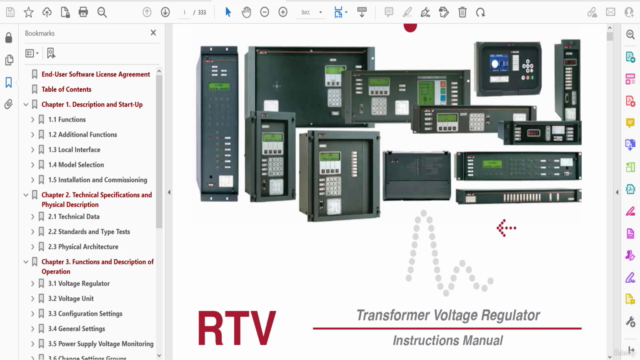Collapse the left navigation pane arrow
The image size is (640, 360).
click(x=169, y=192)
